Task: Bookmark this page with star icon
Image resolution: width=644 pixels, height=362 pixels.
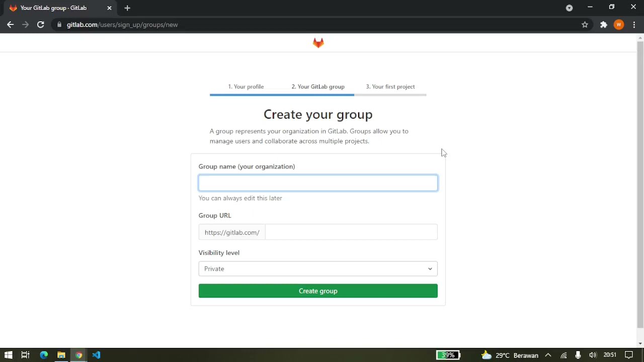Action: click(585, 25)
